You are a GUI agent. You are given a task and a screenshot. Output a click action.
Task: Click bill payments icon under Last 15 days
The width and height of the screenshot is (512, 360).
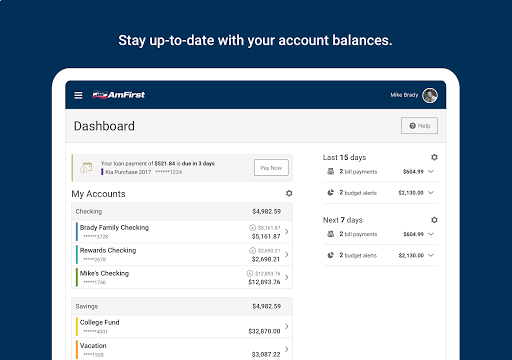331,171
